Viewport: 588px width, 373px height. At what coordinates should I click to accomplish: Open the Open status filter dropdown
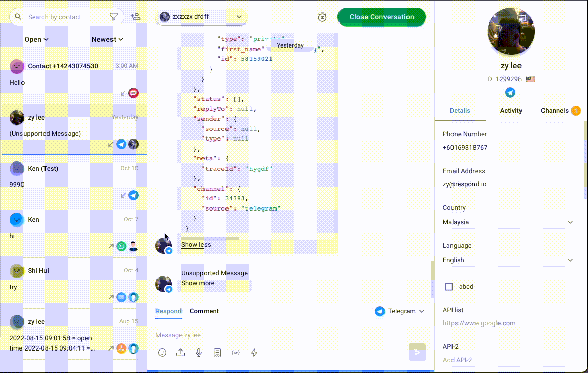pos(36,39)
